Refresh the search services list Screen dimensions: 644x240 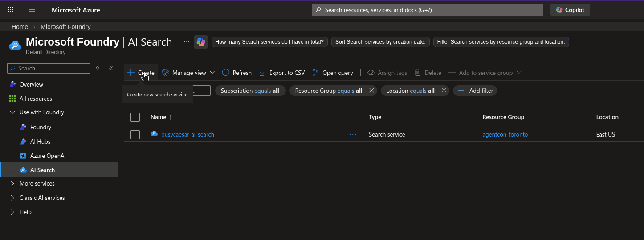click(x=236, y=73)
